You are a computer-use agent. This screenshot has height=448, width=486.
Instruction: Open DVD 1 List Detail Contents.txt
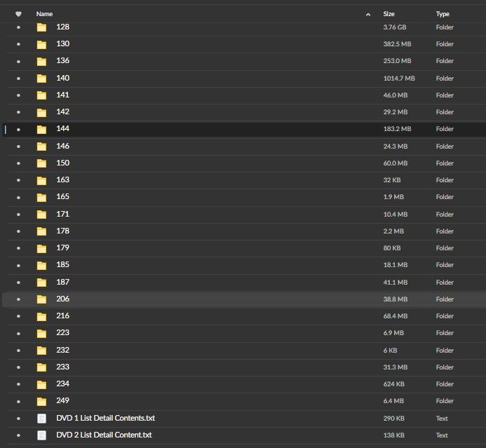tap(105, 418)
